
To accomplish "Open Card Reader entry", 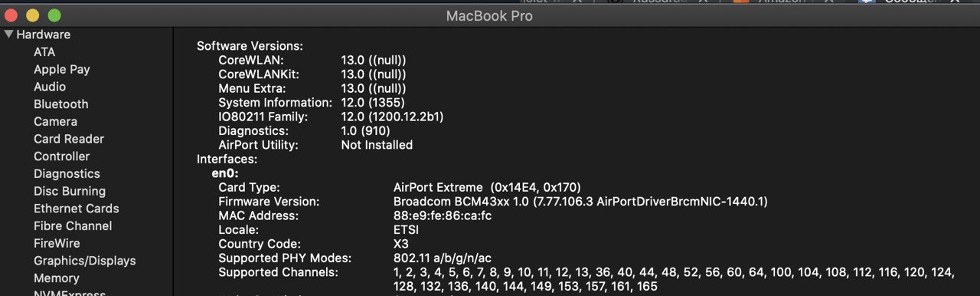I will click(69, 139).
